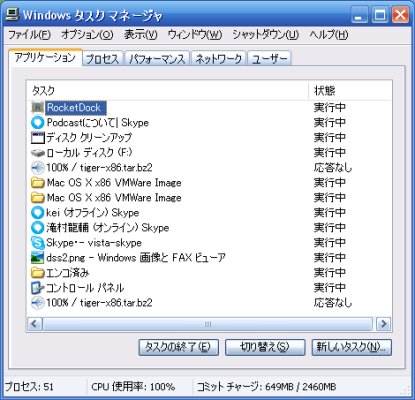Click the horizontal scrollbar thumb
Viewport: 415px width, 400px height.
pos(207,324)
